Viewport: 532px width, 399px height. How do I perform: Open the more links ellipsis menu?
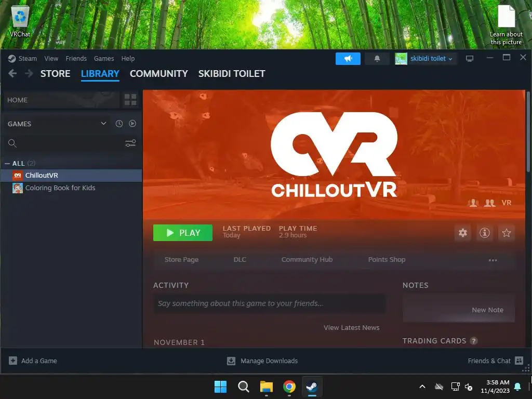493,260
